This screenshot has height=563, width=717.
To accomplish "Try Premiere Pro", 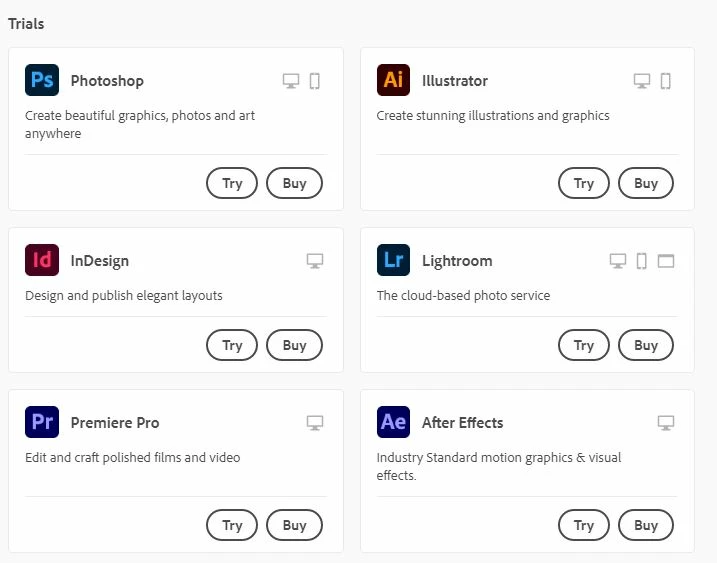I will [232, 525].
